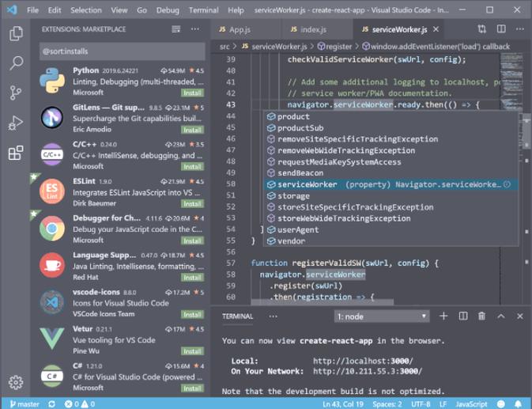
Task: Click the master branch in status bar
Action: 24,403
